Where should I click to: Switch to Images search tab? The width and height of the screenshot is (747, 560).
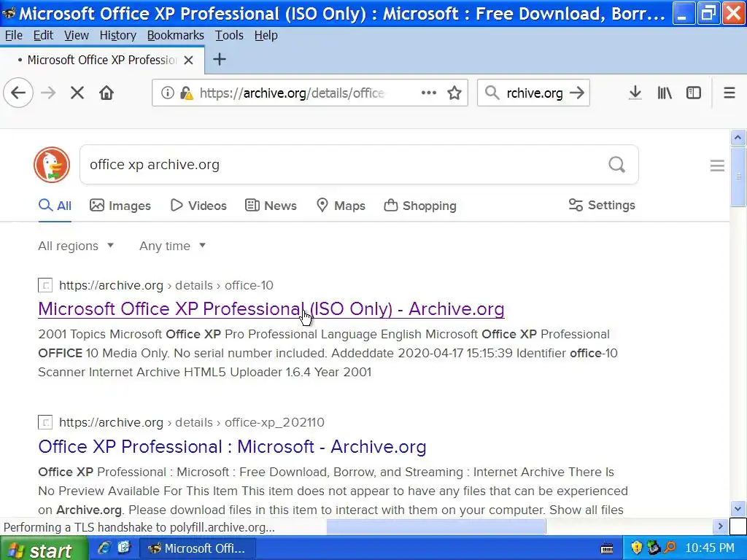tap(120, 206)
